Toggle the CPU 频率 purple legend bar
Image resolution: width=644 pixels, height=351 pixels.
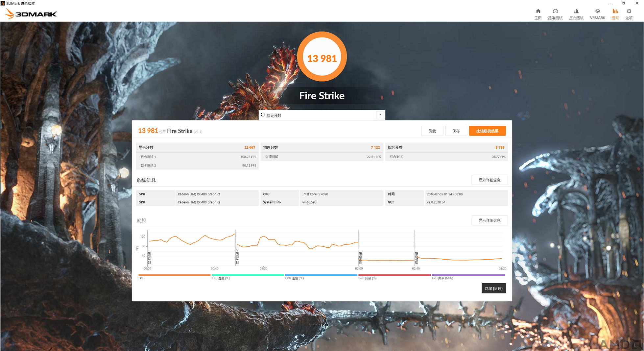(468, 275)
